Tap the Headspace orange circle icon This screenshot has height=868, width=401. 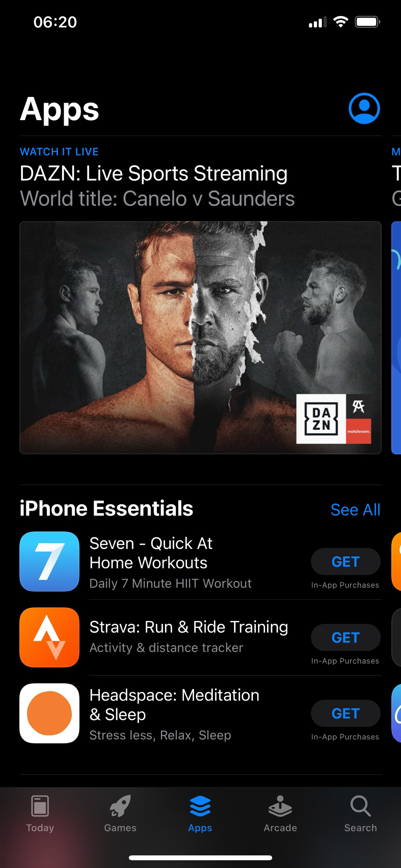pyautogui.click(x=49, y=713)
